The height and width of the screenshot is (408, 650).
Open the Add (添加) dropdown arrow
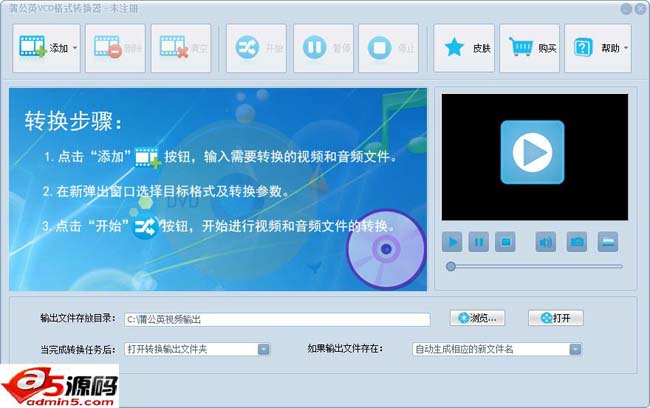click(75, 48)
